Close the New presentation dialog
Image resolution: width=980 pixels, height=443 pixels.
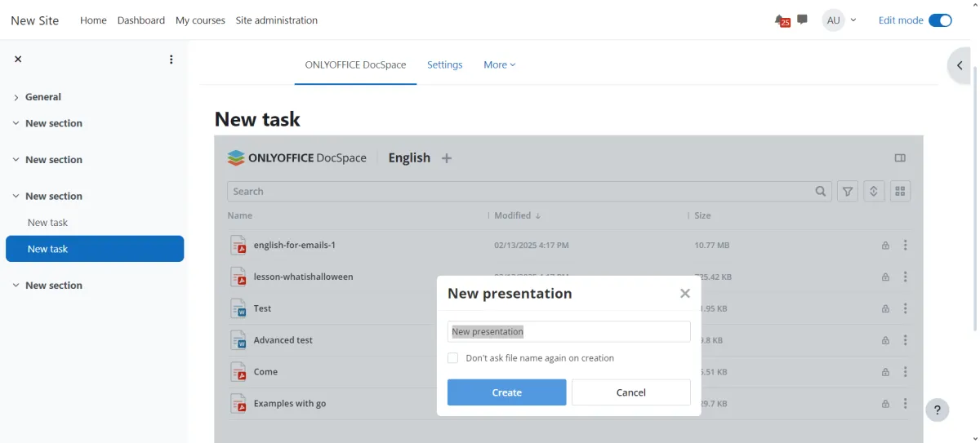[x=684, y=294]
